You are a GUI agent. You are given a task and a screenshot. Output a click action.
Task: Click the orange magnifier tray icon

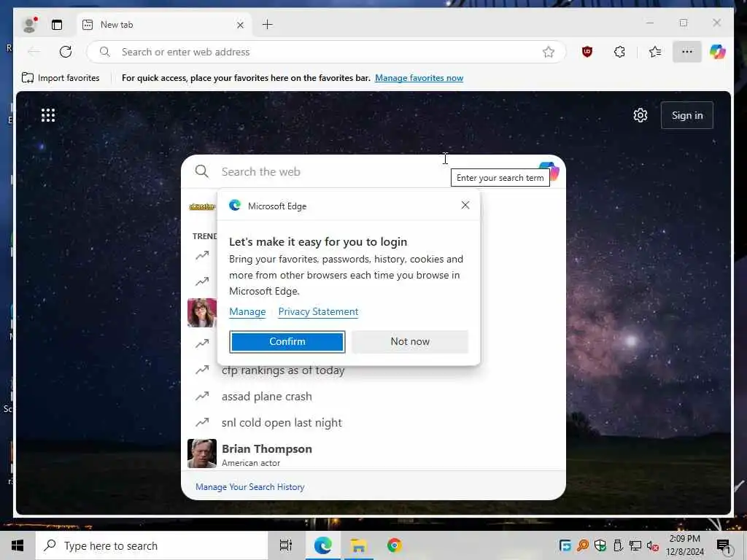point(583,545)
